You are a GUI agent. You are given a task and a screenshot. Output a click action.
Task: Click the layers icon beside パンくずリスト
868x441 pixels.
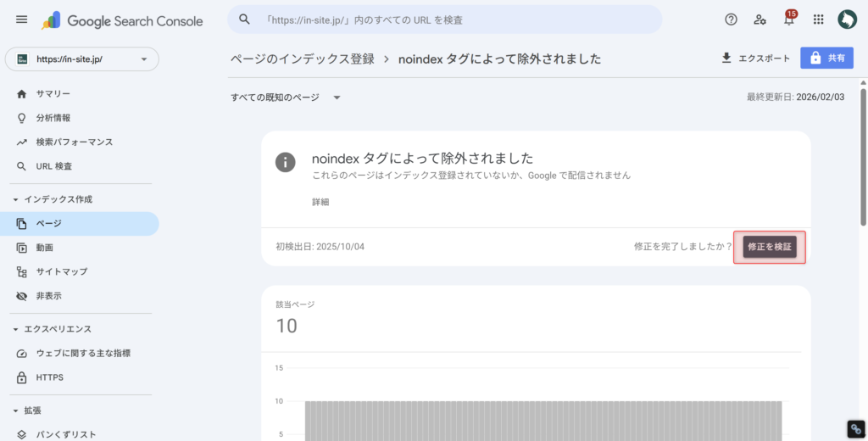coord(21,435)
